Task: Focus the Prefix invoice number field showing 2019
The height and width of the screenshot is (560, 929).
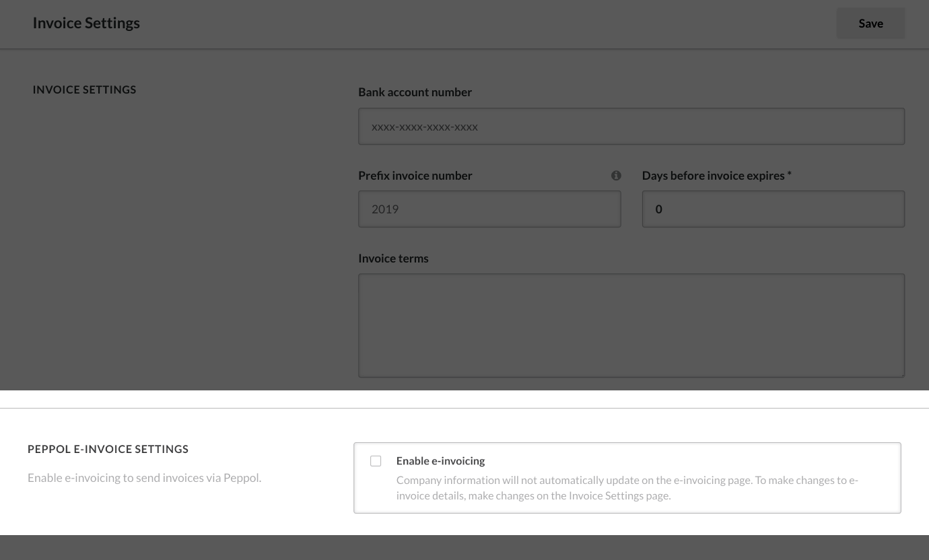Action: 489,209
